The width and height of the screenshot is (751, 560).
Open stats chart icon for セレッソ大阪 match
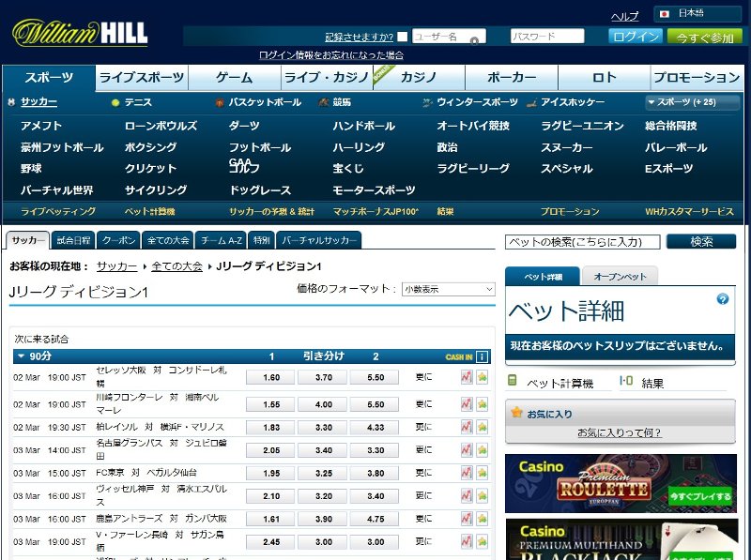[x=467, y=377]
